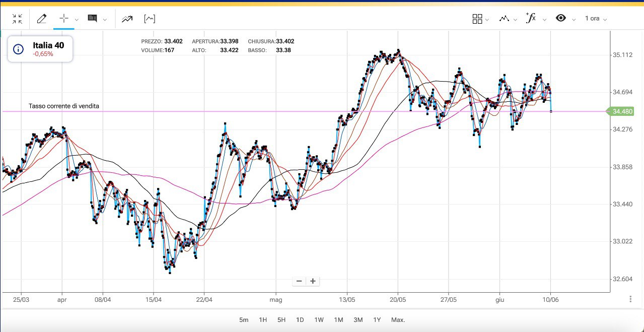Click the comment annotation icon
644x332 pixels.
tap(92, 19)
